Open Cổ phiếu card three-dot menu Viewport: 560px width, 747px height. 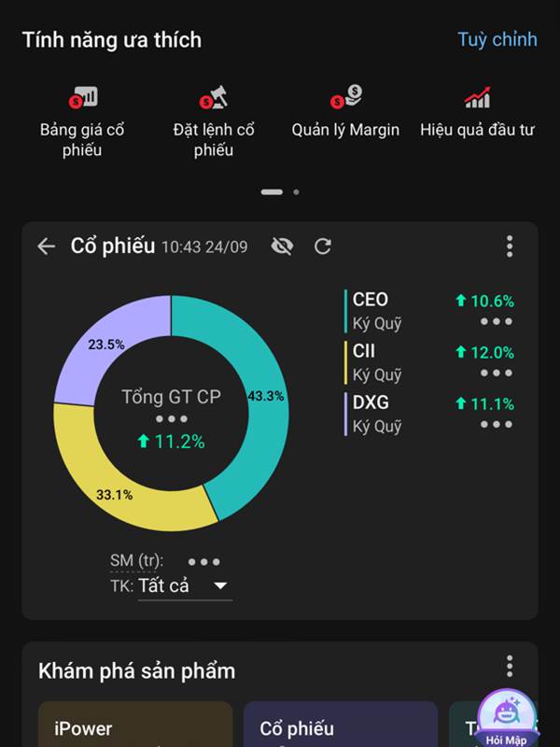coord(510,247)
